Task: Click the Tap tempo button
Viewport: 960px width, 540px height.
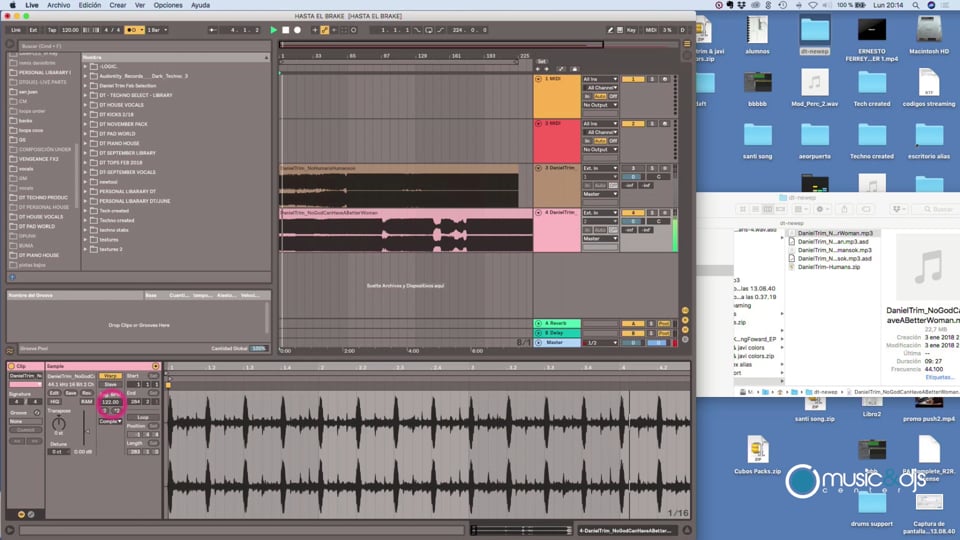Action: pos(52,30)
